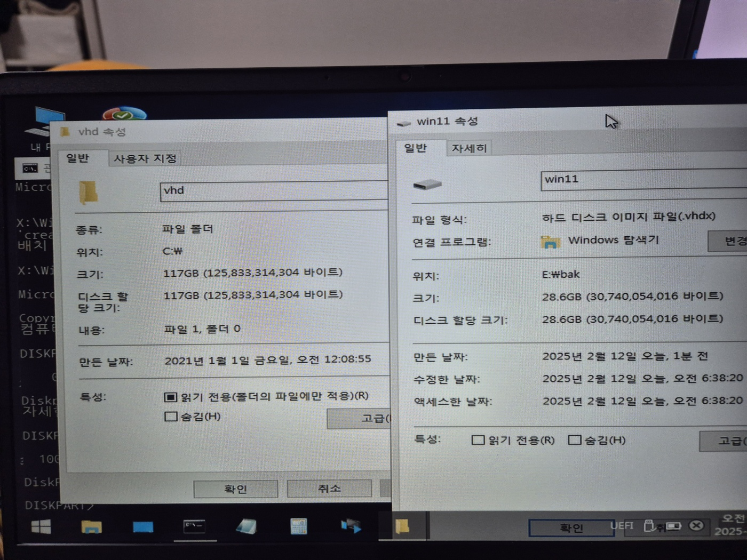Click the vhd created date 2021년 1월 1일
747x560 pixels.
(268, 360)
